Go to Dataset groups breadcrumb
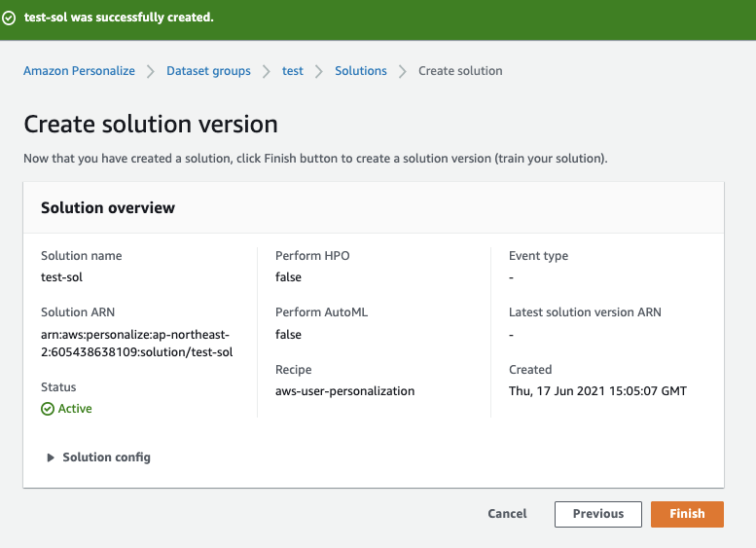 208,71
